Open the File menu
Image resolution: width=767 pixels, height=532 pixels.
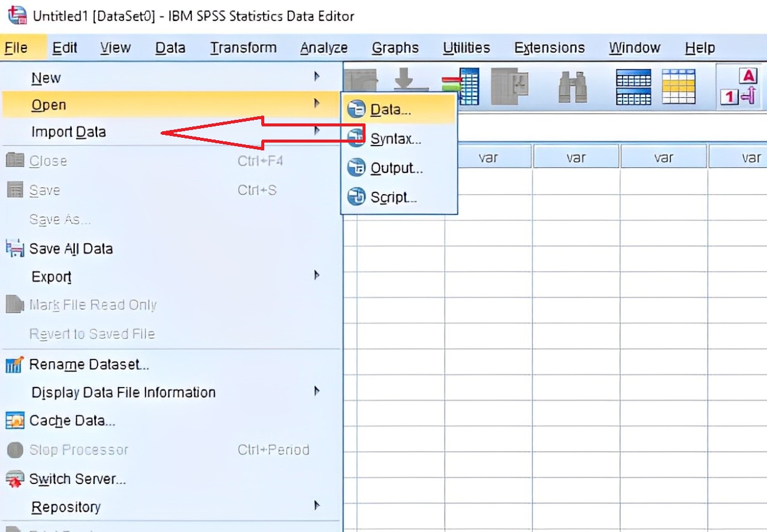click(x=16, y=48)
